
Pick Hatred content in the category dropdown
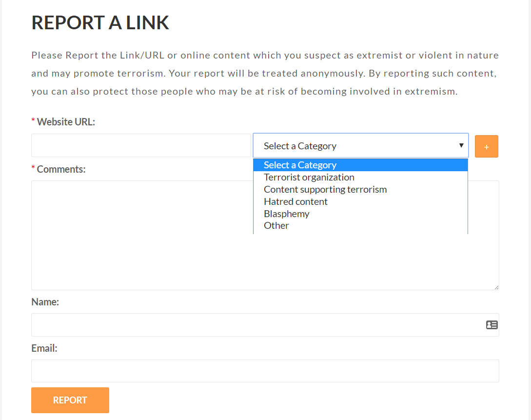[295, 201]
